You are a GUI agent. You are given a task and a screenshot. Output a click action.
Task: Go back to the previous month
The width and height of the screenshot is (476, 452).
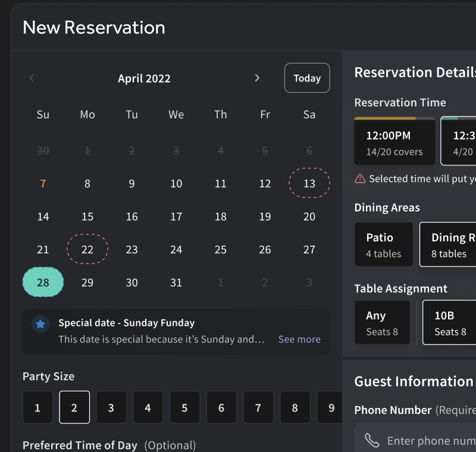click(x=31, y=77)
